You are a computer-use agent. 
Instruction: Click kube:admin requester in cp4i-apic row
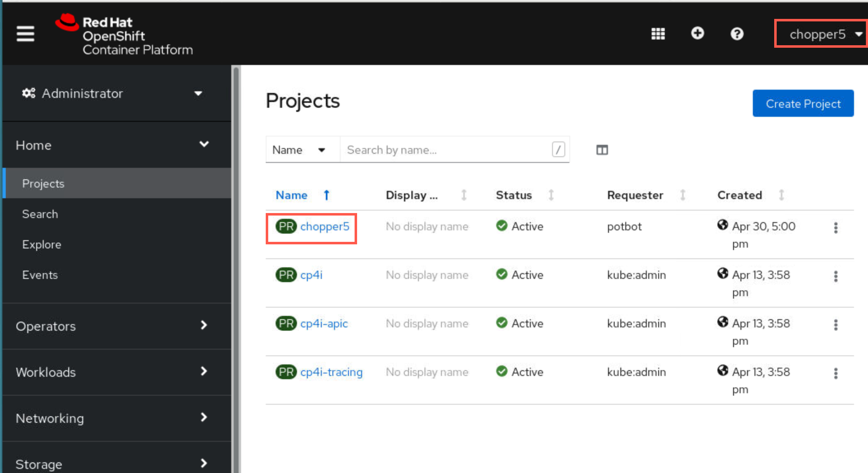[636, 323]
